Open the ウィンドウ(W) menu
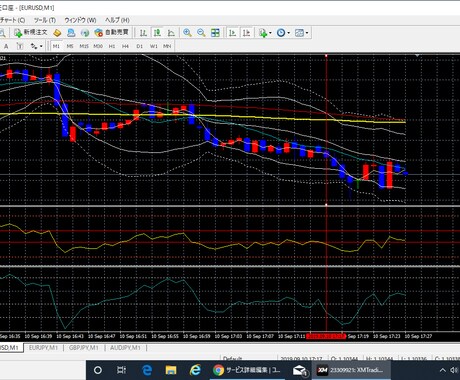Viewport: 460px width, 380px height. coord(80,20)
